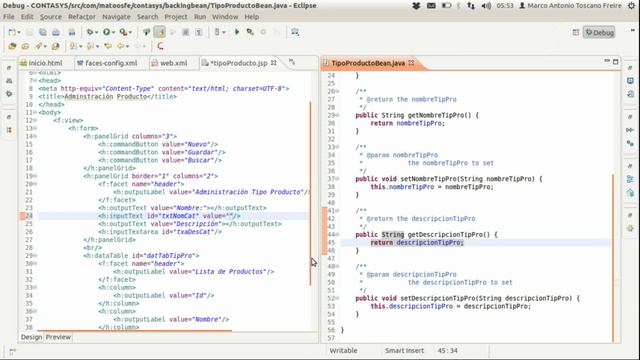Collapse the getNombreTipPro method fold, line 29
Viewport: 640px width, 360px height.
(338, 116)
